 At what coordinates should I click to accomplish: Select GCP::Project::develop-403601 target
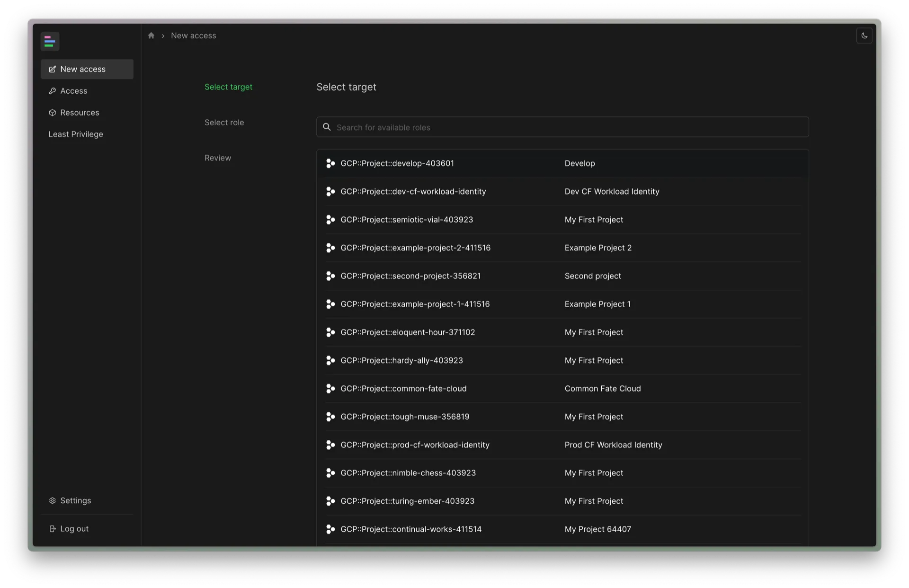[x=562, y=163]
